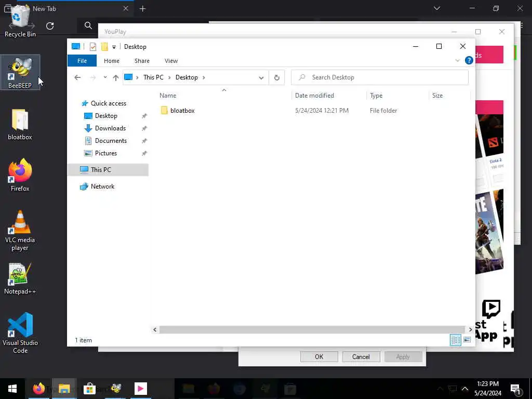Click the browser search magnifier icon
The image size is (532, 399).
click(88, 25)
